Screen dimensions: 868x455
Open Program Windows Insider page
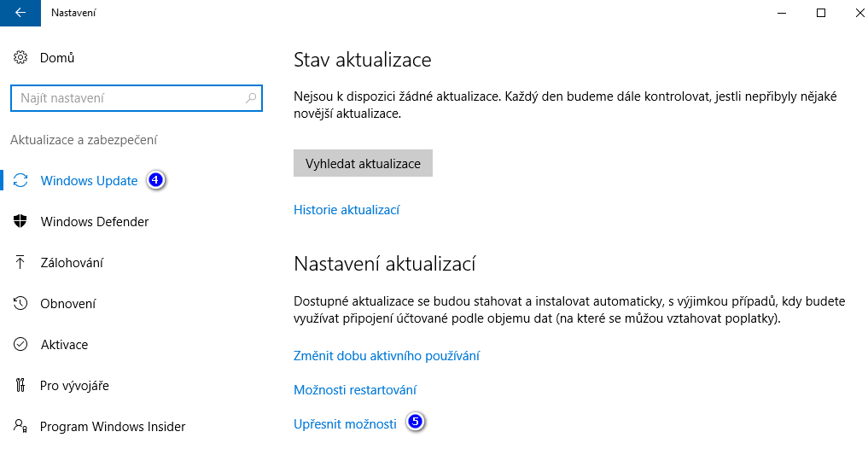pos(113,427)
